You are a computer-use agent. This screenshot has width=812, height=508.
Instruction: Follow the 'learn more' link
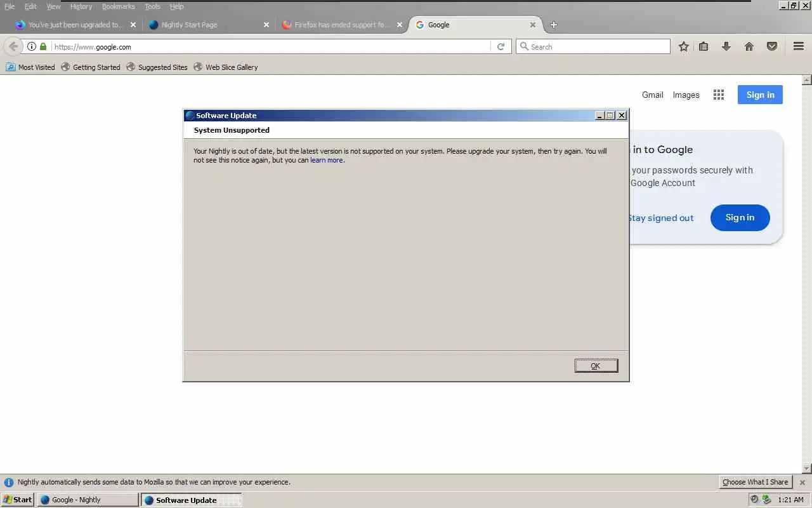coord(326,160)
